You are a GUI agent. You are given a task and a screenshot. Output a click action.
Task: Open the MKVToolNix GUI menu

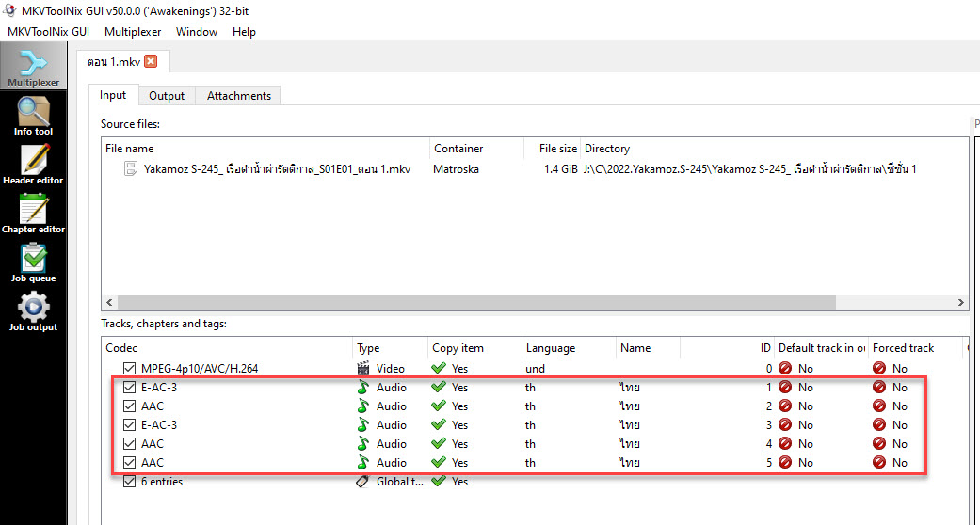48,32
